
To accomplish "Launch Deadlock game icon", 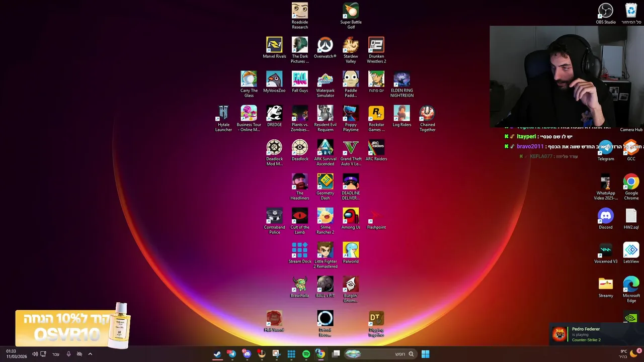I will point(299,150).
